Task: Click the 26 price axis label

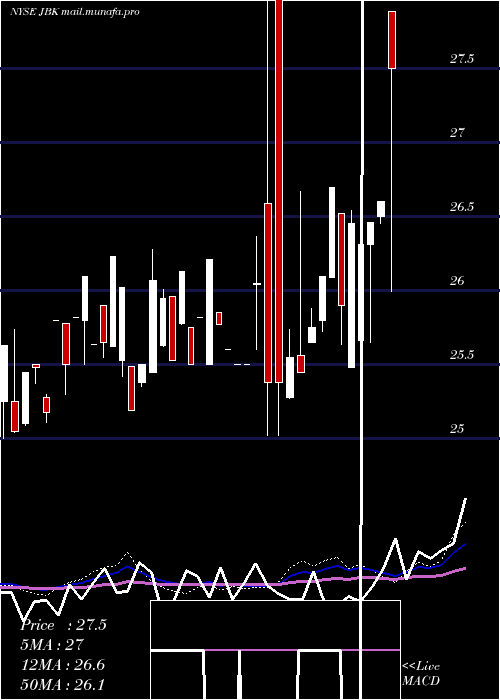Action: 458,280
